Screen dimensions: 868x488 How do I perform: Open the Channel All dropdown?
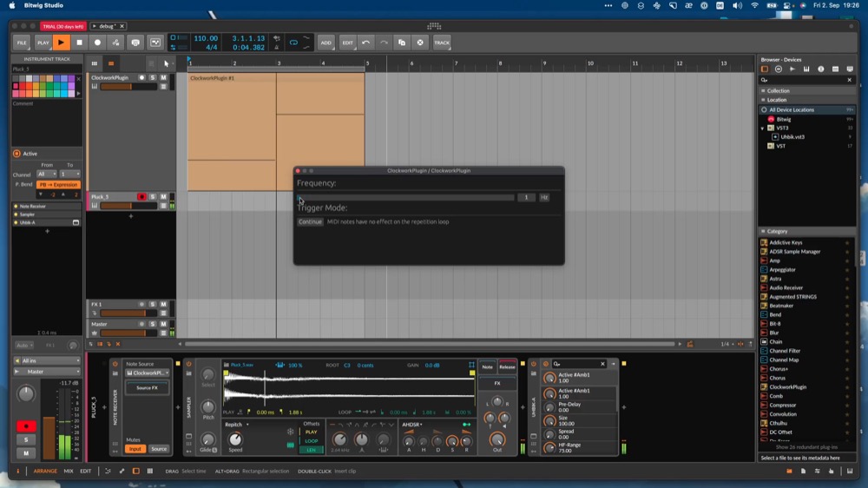[47, 174]
